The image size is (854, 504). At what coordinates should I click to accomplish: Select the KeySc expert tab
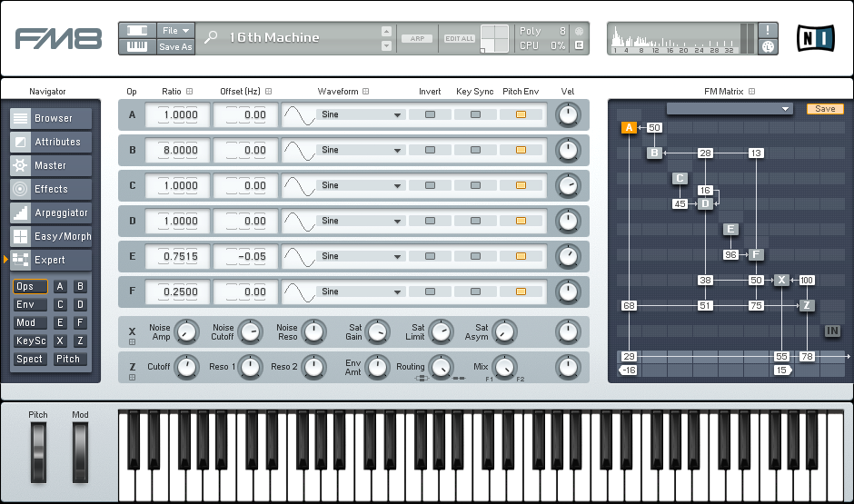[30, 341]
